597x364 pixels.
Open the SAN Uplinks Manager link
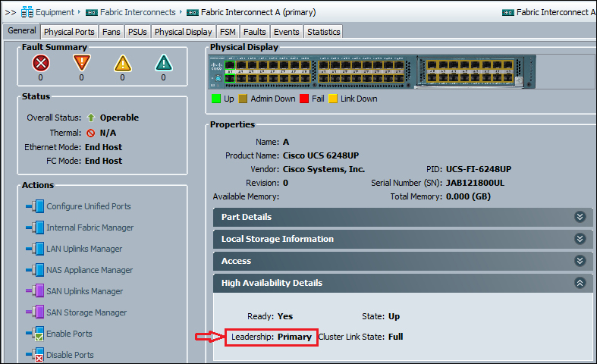(84, 291)
